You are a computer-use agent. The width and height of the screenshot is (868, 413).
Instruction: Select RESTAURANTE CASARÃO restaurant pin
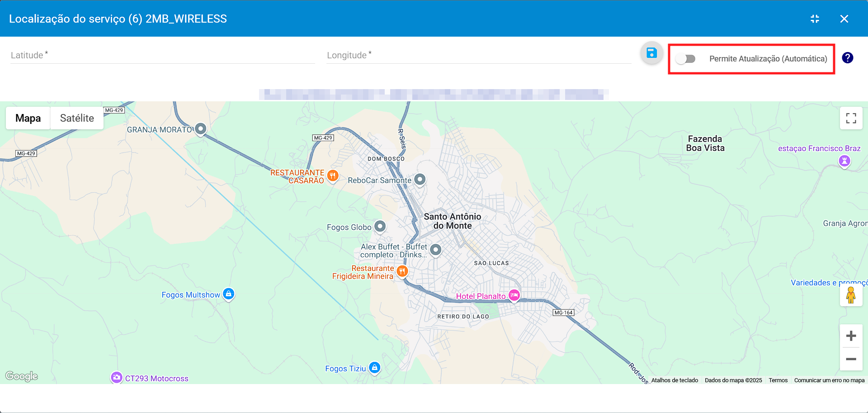tap(333, 176)
